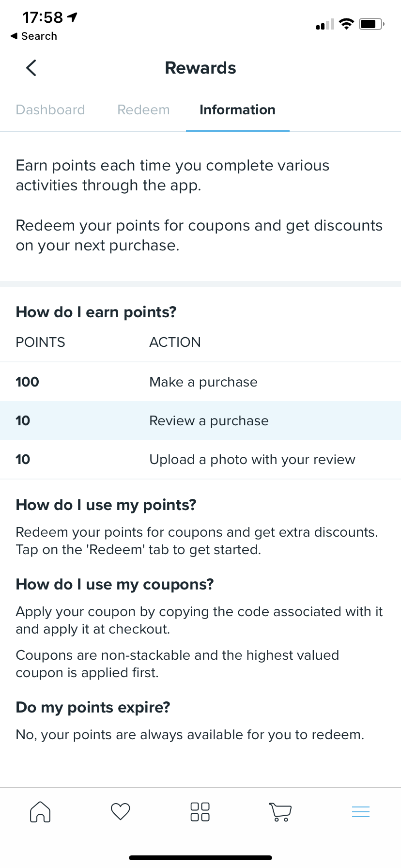Screen dimensions: 401x868
Task: Select the Information tab
Action: (x=237, y=110)
